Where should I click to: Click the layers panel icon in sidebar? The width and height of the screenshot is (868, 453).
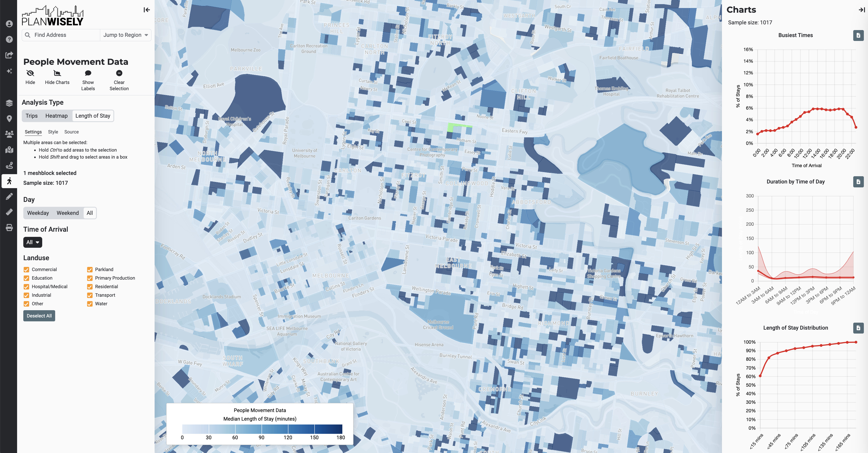tap(9, 102)
